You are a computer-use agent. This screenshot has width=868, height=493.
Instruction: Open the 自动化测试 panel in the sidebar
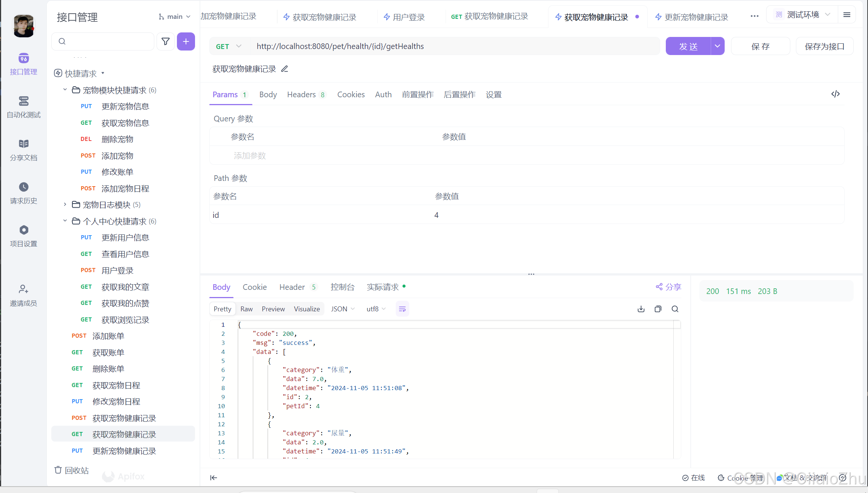23,107
